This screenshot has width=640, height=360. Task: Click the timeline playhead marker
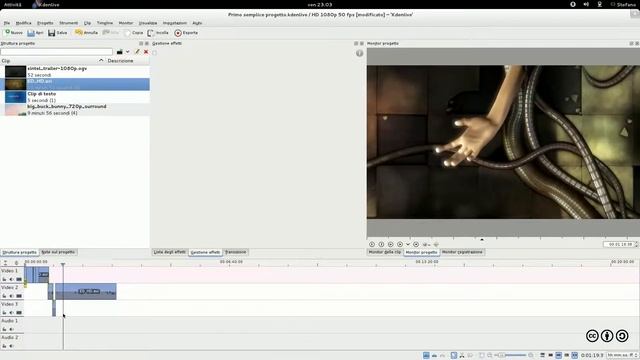(63, 264)
